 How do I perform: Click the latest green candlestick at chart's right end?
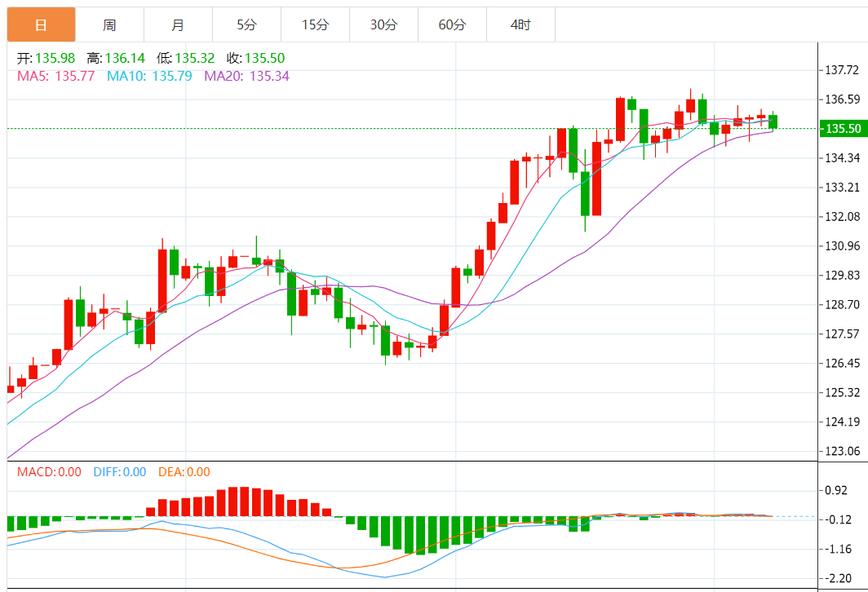(773, 121)
